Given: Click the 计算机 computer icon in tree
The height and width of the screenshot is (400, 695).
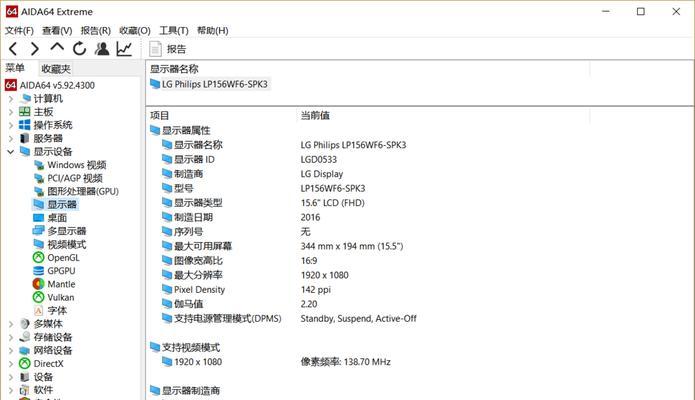Looking at the screenshot, I should tap(26, 98).
